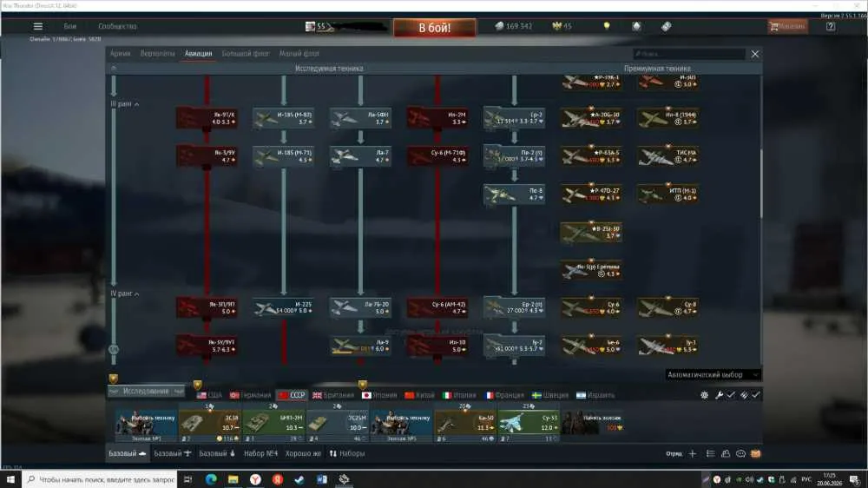
Task: Click the squad plus invite icon
Action: [x=693, y=453]
